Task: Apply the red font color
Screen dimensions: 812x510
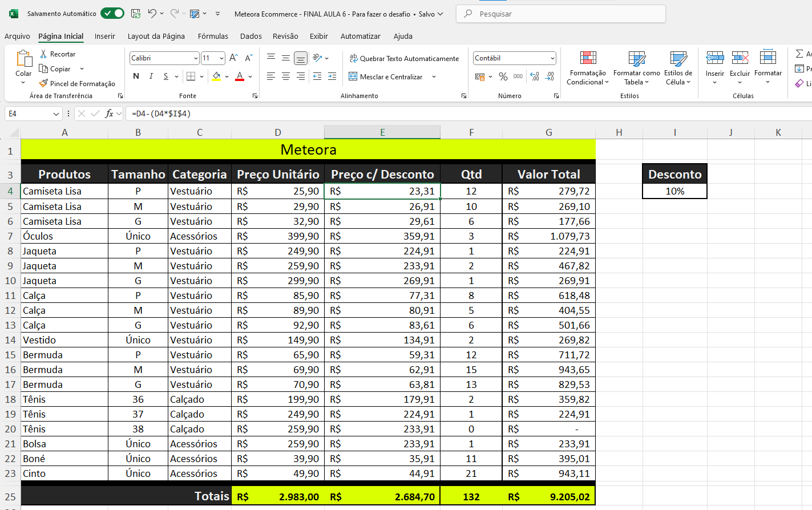Action: [240, 76]
